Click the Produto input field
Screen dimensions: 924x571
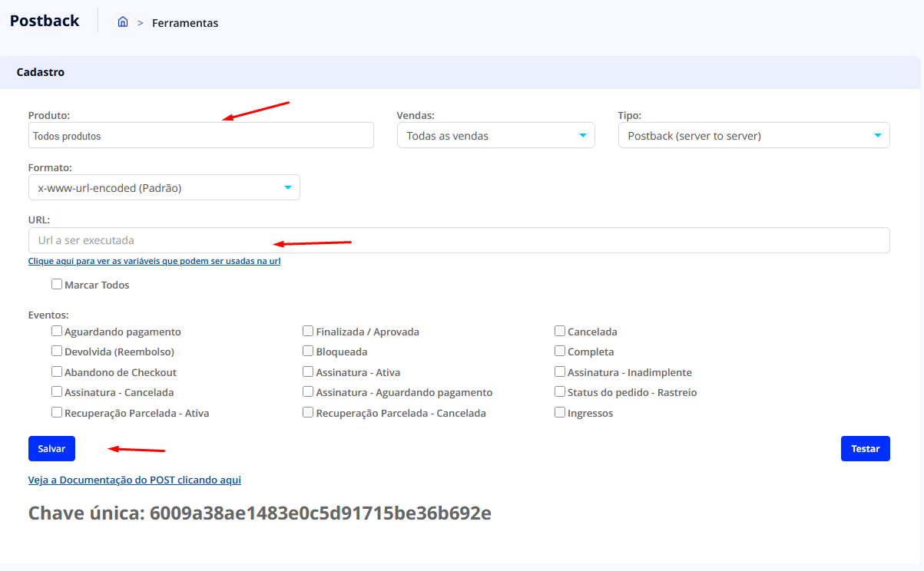pyautogui.click(x=200, y=136)
